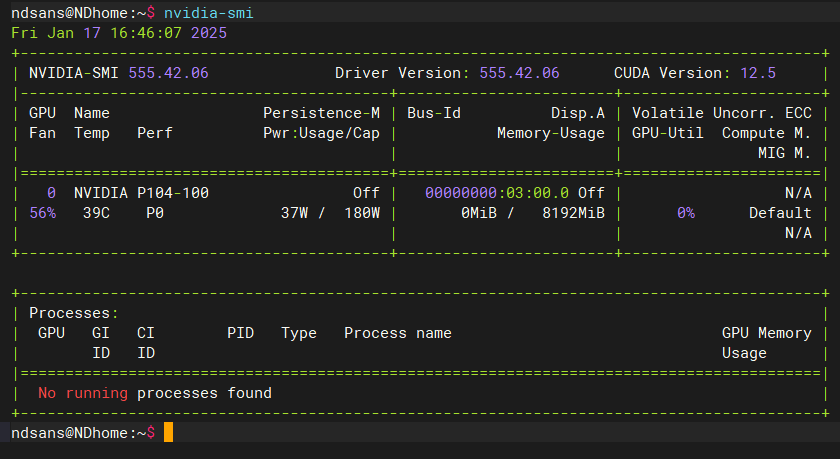Click the Pwr:Usage/Cap header

[321, 133]
